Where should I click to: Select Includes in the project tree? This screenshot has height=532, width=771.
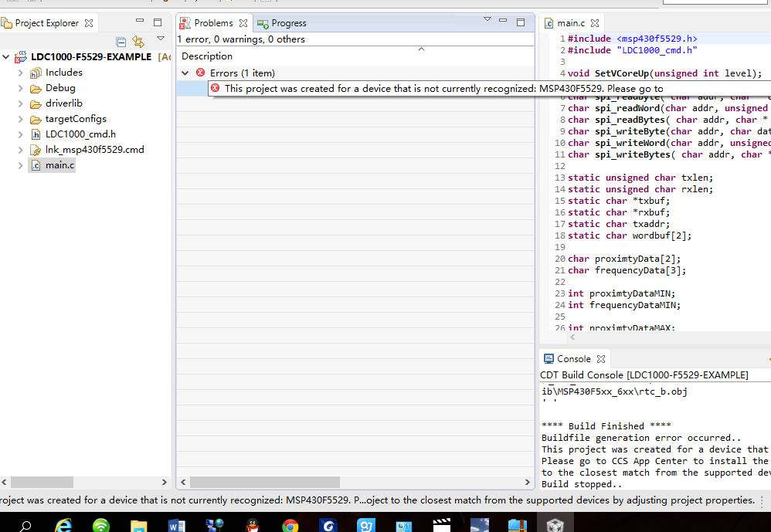(64, 73)
